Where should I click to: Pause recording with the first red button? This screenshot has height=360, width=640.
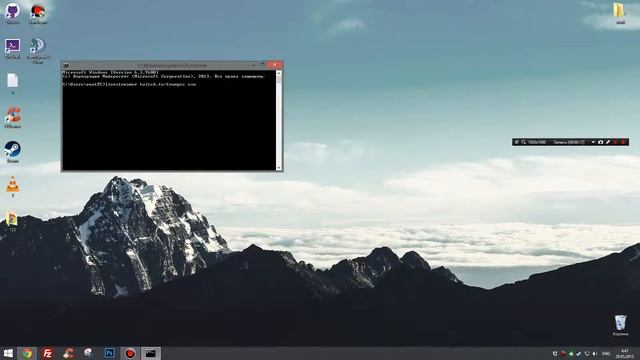coord(616,142)
